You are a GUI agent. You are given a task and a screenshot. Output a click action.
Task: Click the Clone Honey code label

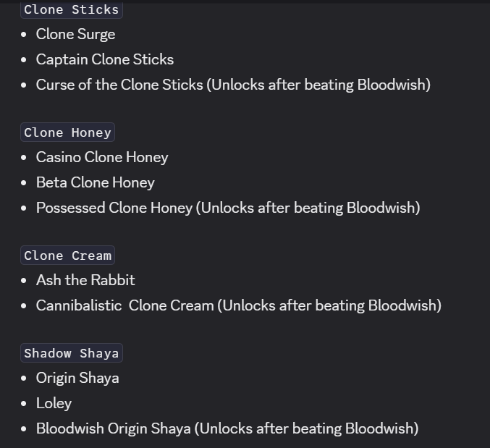click(67, 132)
